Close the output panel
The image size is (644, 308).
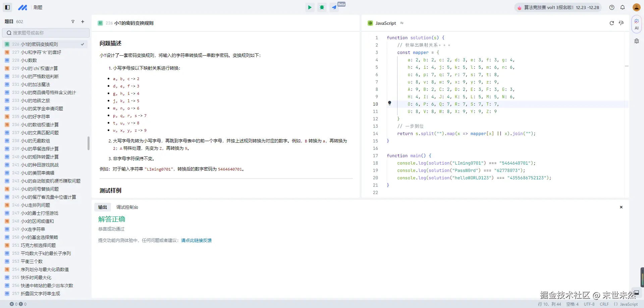coord(621,207)
